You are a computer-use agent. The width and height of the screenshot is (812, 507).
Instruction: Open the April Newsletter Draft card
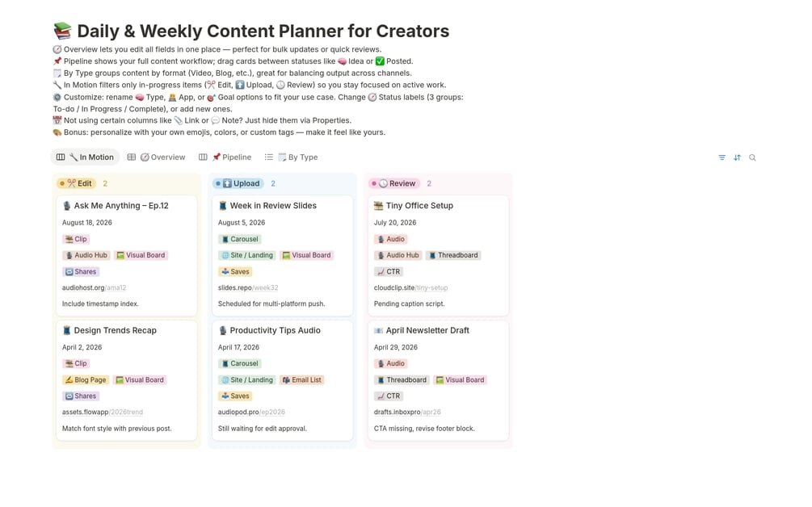coord(427,330)
